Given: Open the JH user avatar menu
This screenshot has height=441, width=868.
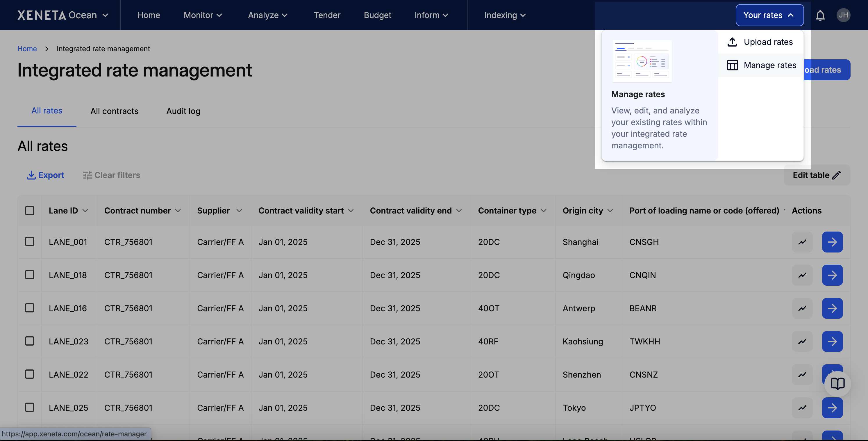Looking at the screenshot, I should click(x=843, y=15).
